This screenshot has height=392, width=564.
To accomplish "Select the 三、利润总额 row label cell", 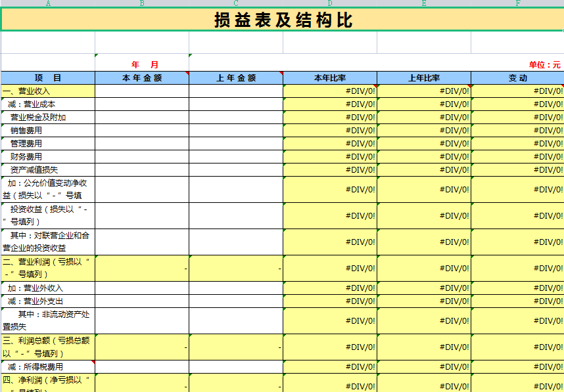I will tap(46, 345).
